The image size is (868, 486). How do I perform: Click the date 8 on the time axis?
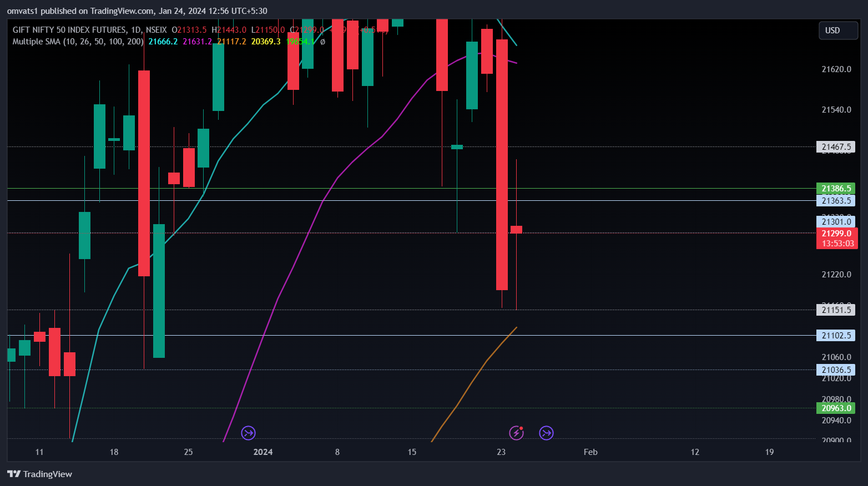(x=337, y=452)
